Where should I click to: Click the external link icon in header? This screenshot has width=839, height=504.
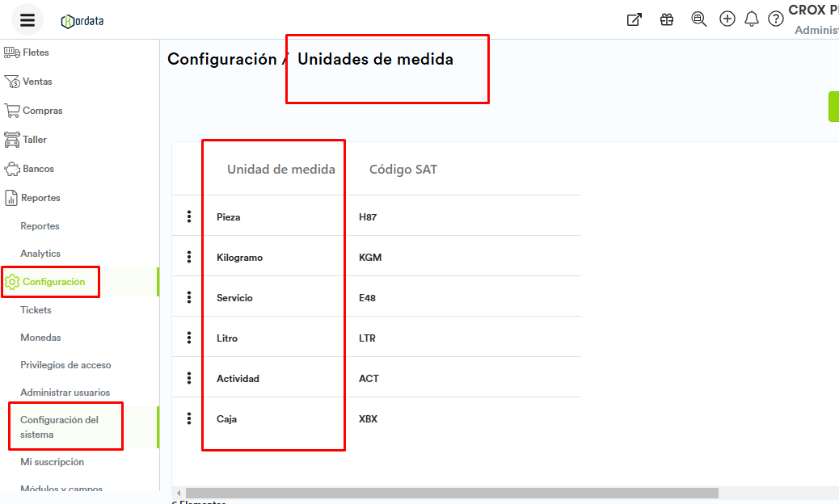coord(635,19)
